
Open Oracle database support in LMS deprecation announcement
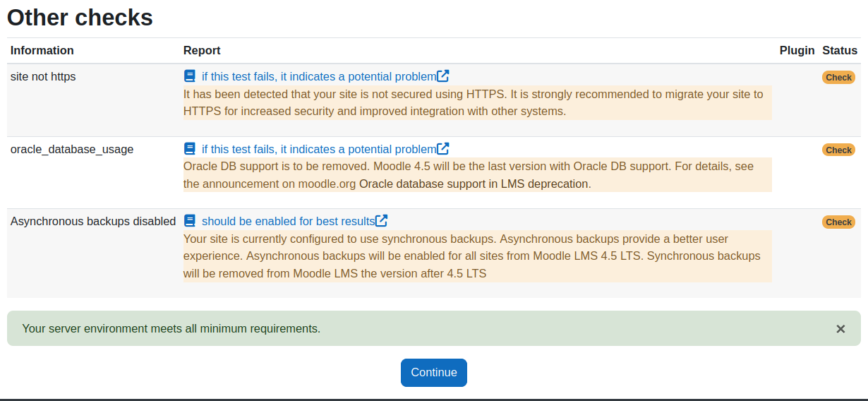(474, 184)
